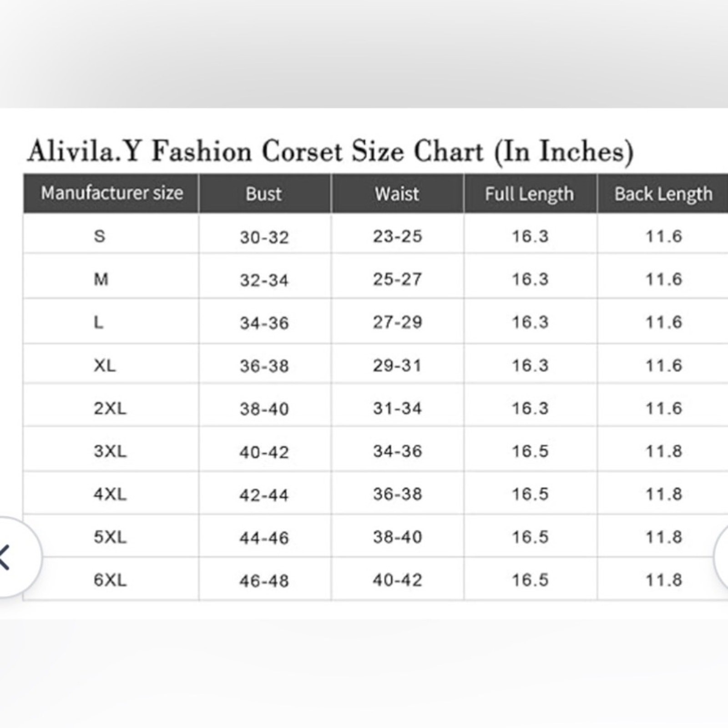Click the 6XL size row label
728x728 pixels.
[110, 580]
